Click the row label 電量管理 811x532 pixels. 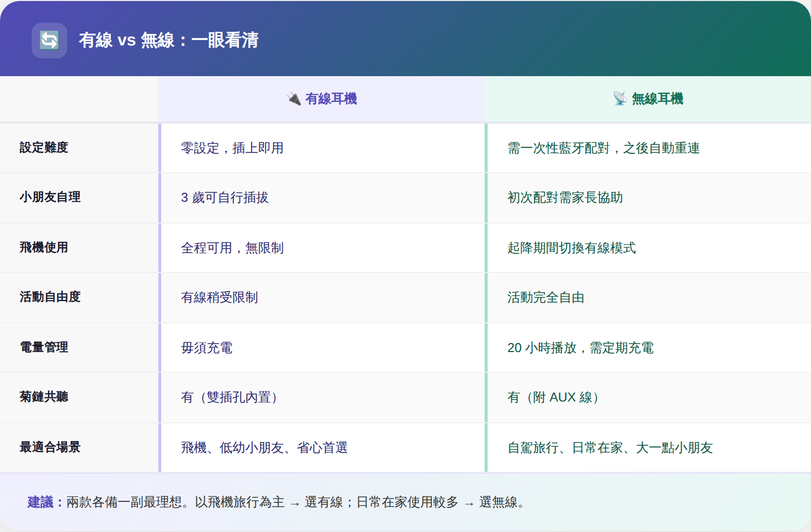[x=44, y=347]
